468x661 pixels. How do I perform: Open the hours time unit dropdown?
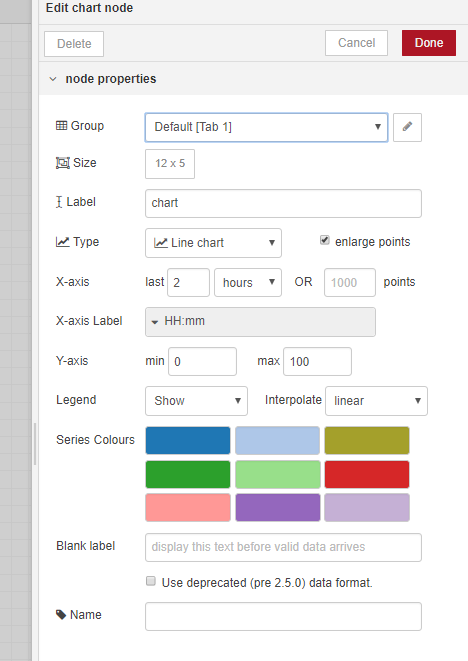(x=248, y=282)
